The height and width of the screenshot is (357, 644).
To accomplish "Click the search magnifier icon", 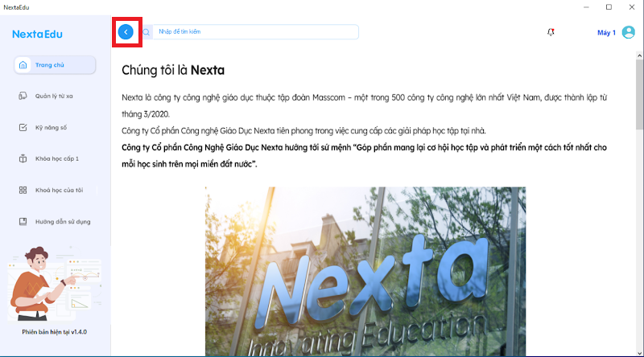I will (147, 32).
